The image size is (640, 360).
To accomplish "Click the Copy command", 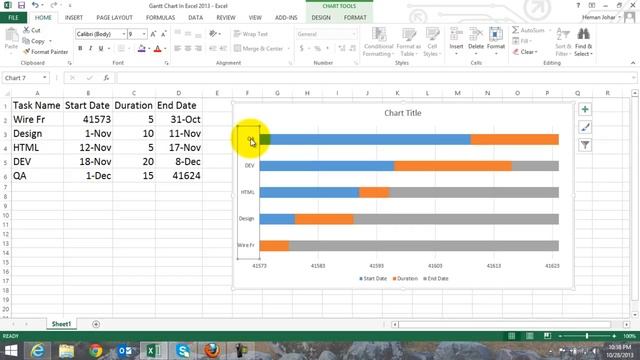I will tap(33, 41).
